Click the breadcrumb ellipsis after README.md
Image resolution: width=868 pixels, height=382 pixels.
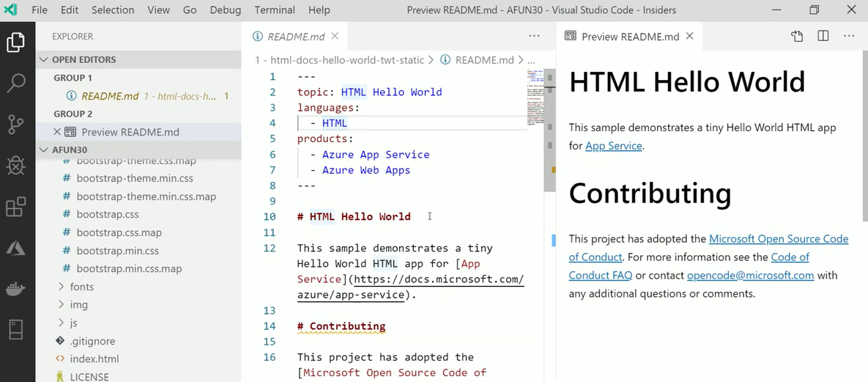pyautogui.click(x=532, y=60)
